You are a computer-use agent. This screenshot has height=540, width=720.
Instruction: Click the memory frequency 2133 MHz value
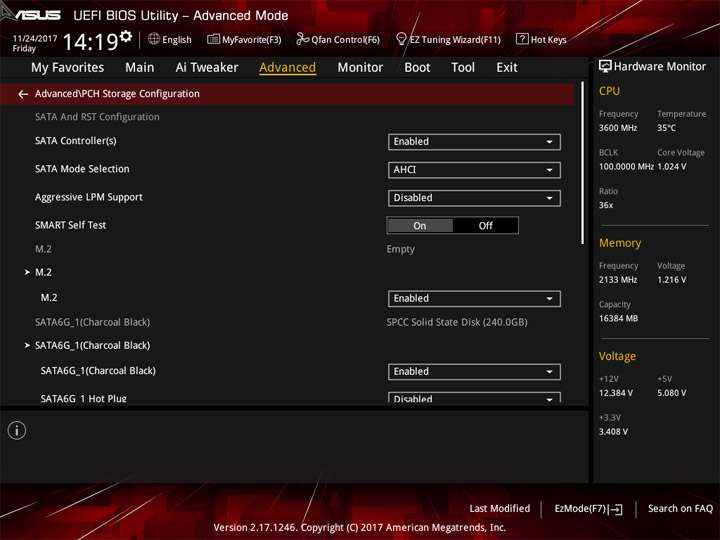click(x=618, y=280)
